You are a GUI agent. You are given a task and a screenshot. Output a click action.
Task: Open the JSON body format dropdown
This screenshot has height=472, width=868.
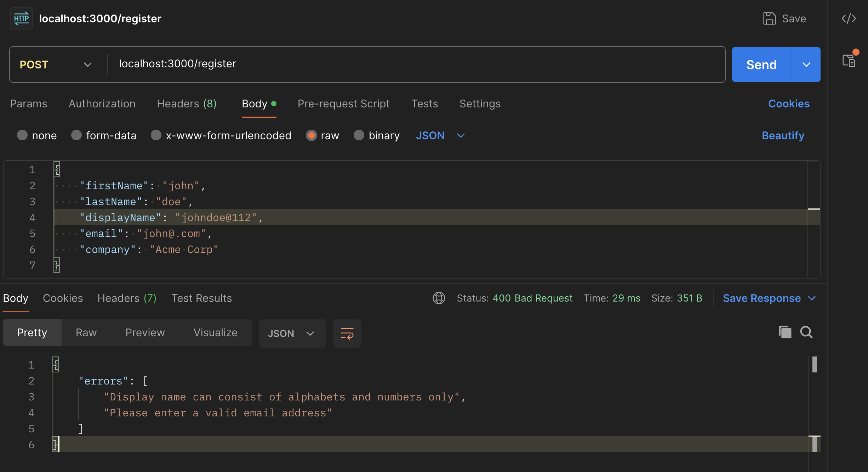point(440,135)
